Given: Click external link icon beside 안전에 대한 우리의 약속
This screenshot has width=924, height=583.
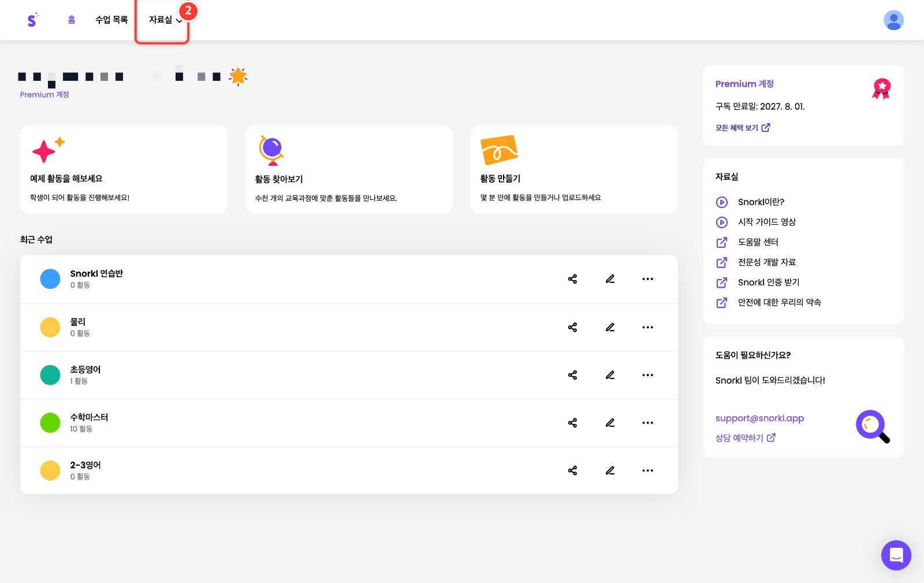Looking at the screenshot, I should (722, 302).
